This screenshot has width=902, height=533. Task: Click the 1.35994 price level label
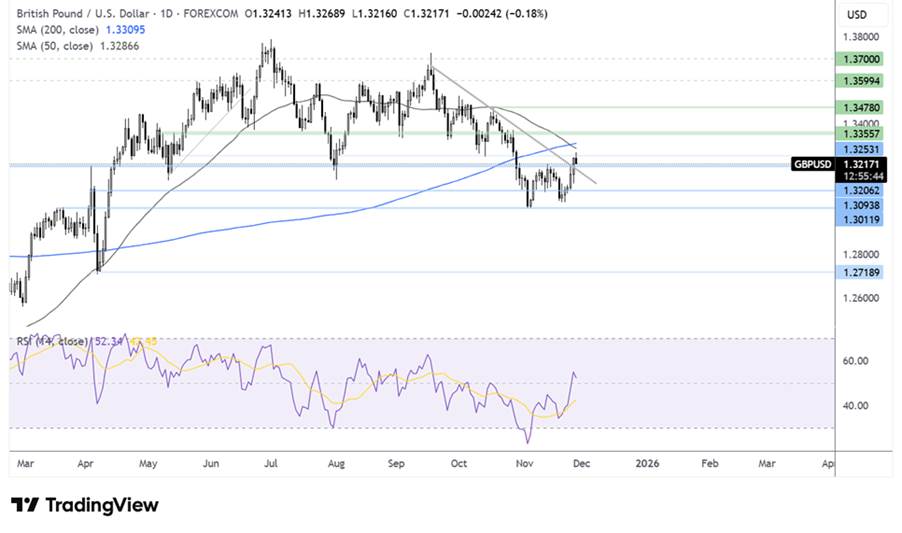(x=862, y=80)
